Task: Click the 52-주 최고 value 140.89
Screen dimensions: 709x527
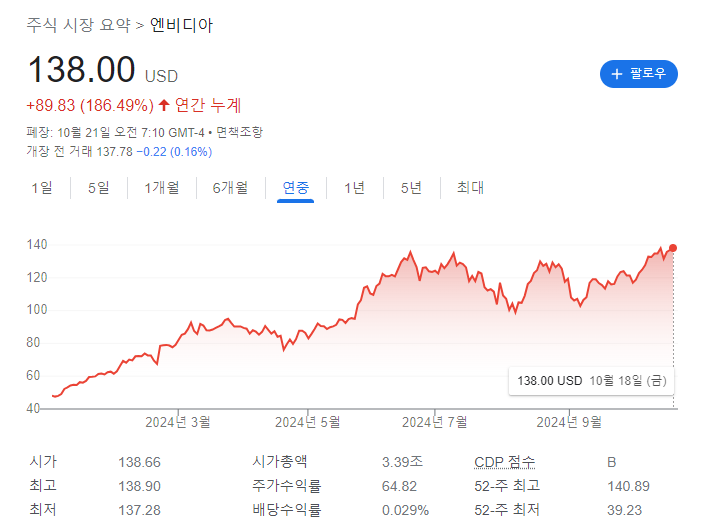Action: pos(628,486)
